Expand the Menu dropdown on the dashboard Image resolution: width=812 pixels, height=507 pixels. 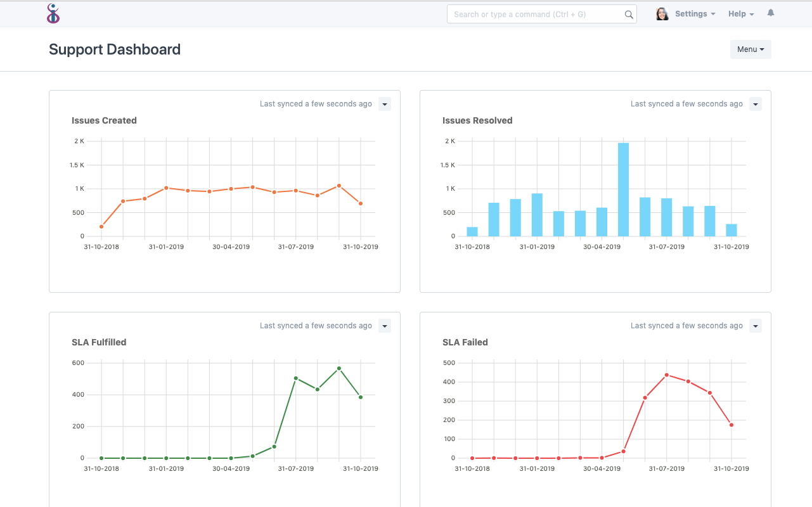click(x=751, y=49)
